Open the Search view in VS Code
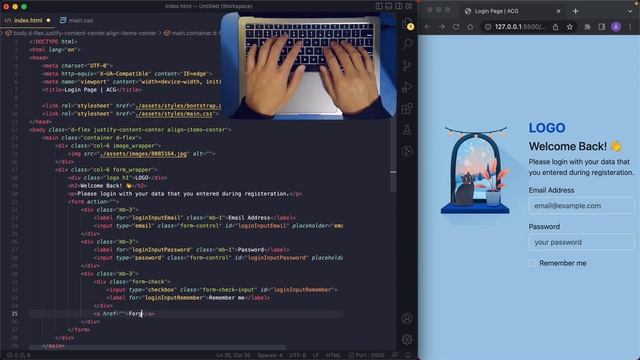Image resolution: width=640 pixels, height=360 pixels. tap(407, 44)
